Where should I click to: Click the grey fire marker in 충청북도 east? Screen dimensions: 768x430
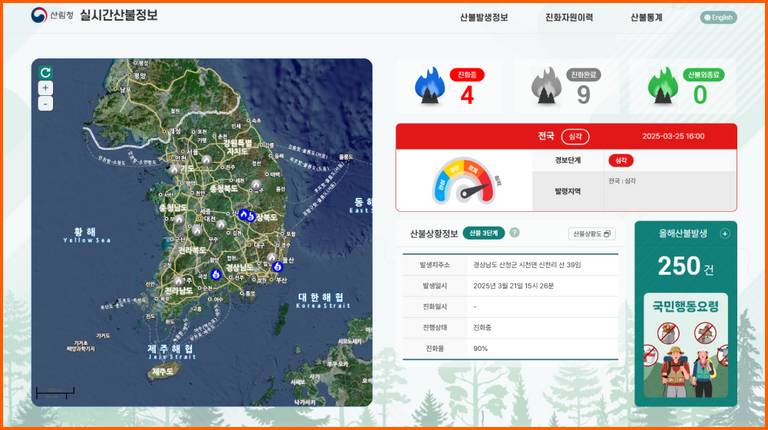pos(256,185)
